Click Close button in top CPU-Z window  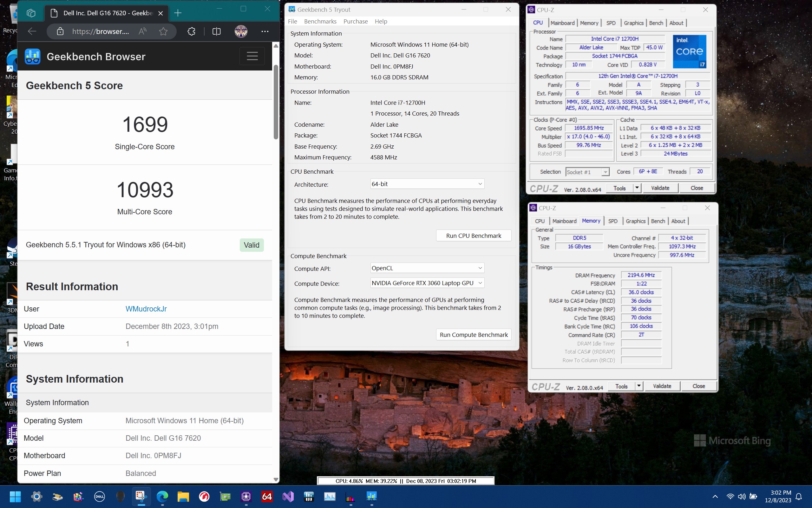pos(697,188)
